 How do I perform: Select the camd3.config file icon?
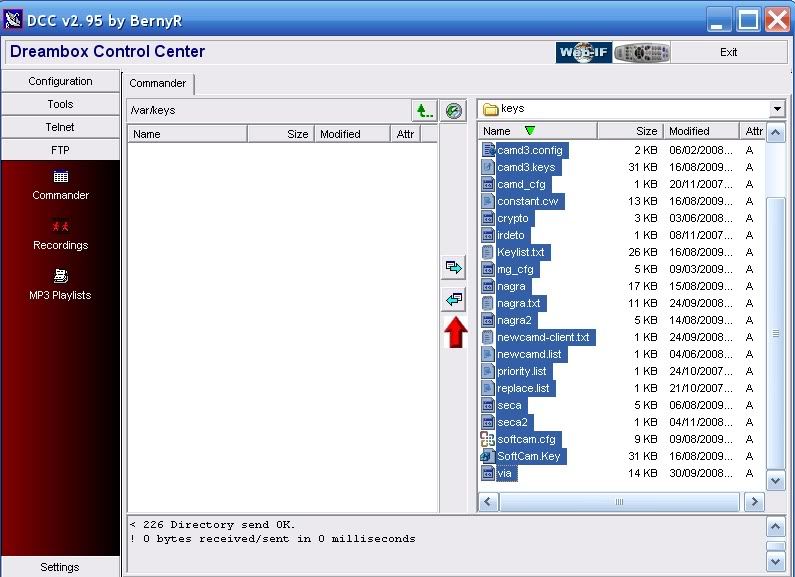(488, 150)
